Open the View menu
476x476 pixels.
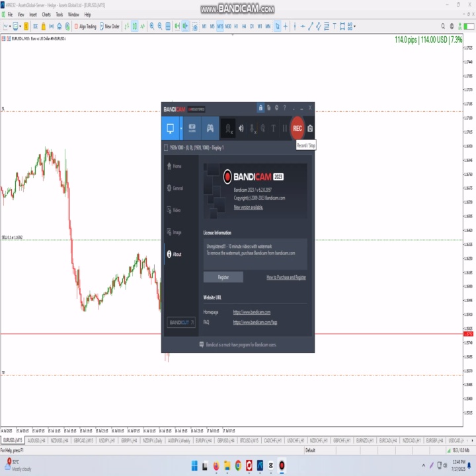pyautogui.click(x=20, y=15)
